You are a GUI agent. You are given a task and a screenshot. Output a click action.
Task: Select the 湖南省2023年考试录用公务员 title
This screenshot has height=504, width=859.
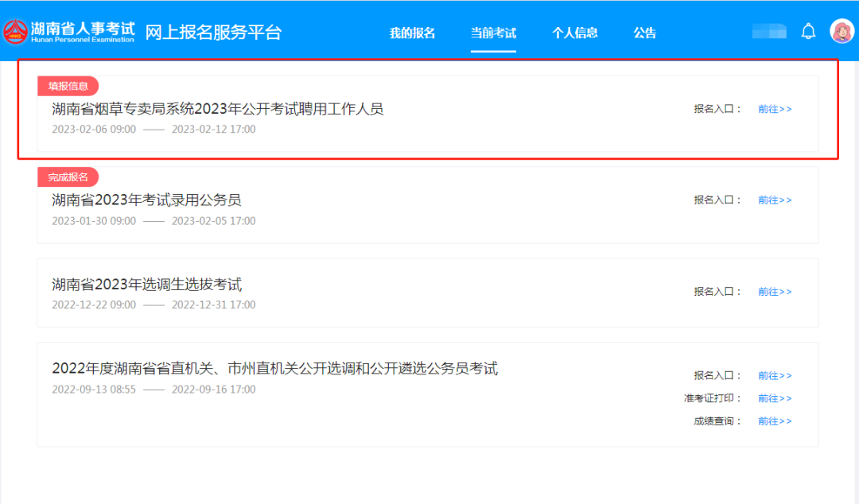[146, 200]
